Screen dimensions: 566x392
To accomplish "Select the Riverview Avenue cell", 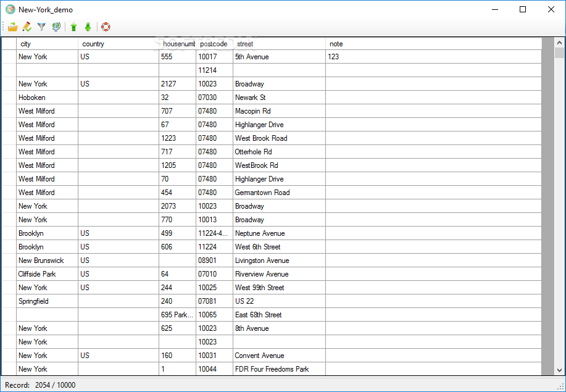I will pos(279,274).
